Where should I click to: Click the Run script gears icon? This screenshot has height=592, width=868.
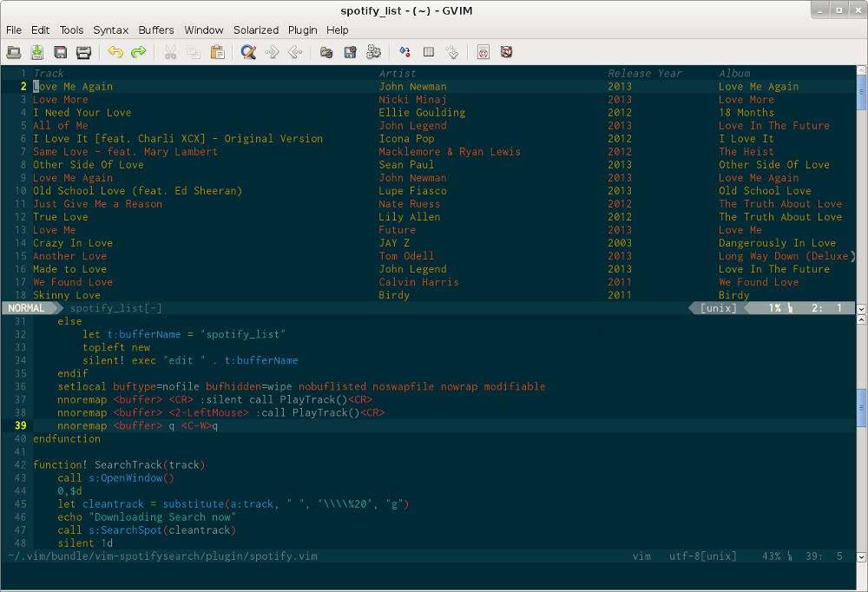[373, 52]
